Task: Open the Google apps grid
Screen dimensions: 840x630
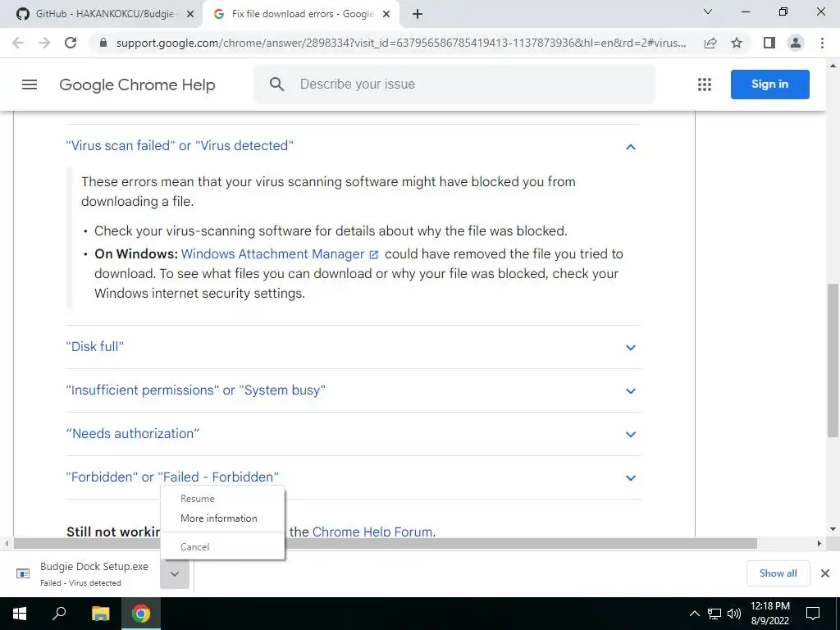Action: [x=705, y=84]
